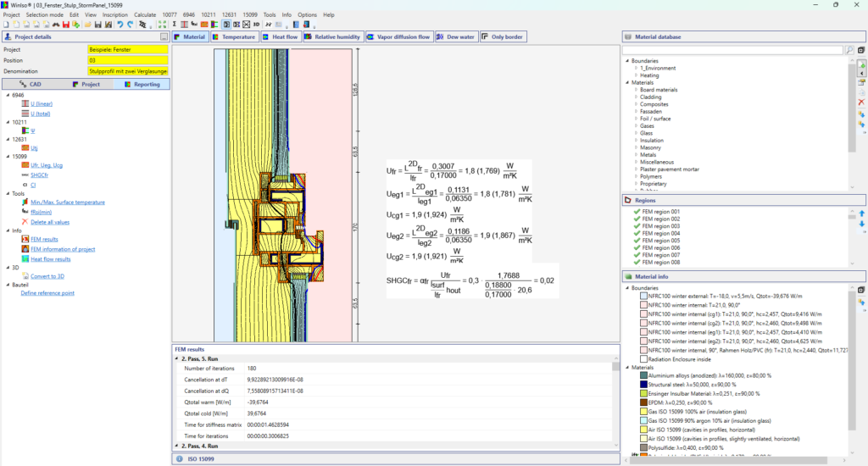Move region down with blue down arrow
Viewport: 868px width, 466px height.
[x=862, y=224]
